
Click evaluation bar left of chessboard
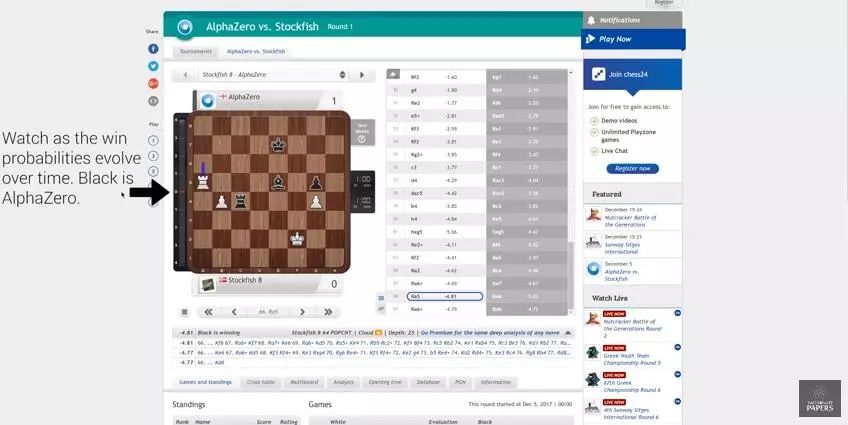pos(180,191)
